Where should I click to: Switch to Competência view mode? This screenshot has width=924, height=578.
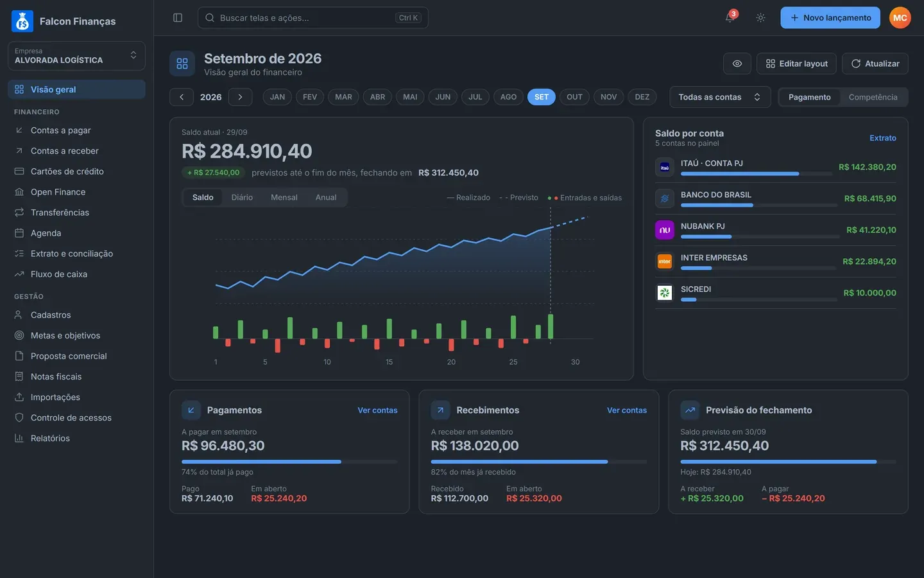[x=873, y=97]
